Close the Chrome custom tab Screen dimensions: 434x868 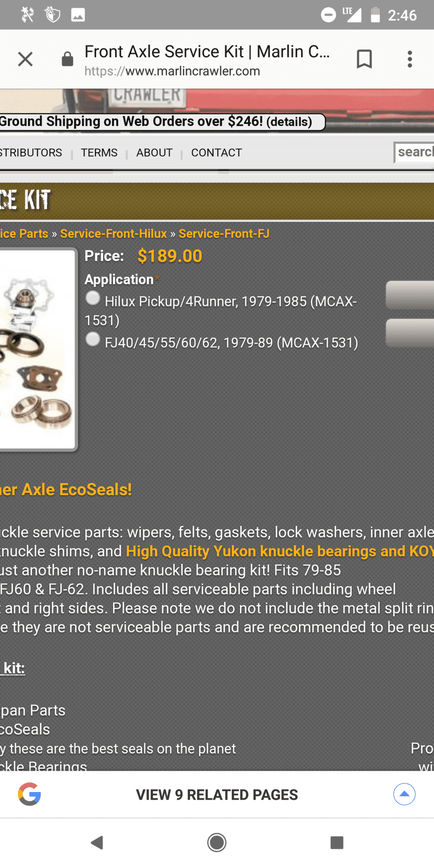pos(25,59)
